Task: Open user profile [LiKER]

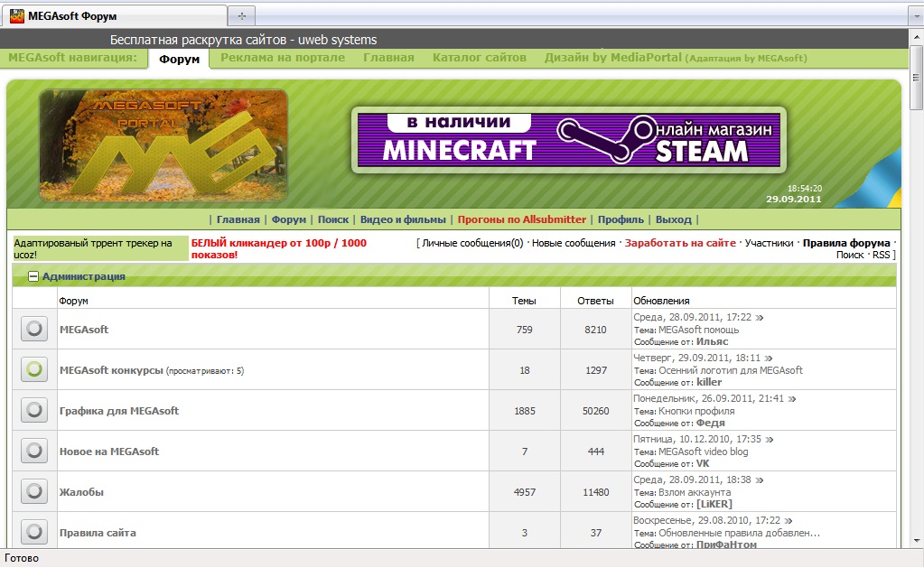Action: tap(714, 505)
